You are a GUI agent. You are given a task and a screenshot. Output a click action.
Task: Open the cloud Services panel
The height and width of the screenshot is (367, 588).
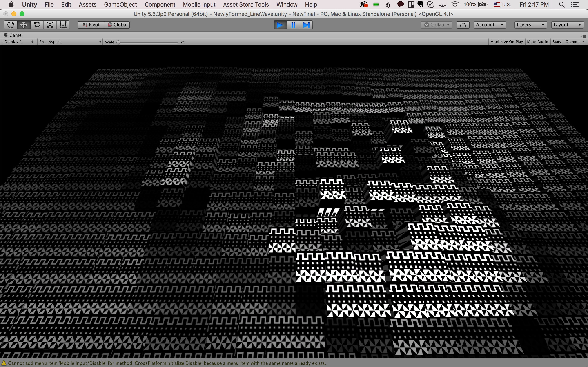pos(463,25)
